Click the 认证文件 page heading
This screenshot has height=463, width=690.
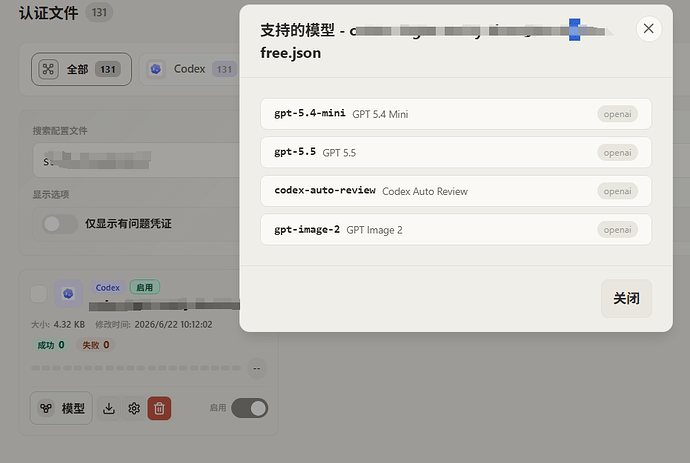click(48, 13)
